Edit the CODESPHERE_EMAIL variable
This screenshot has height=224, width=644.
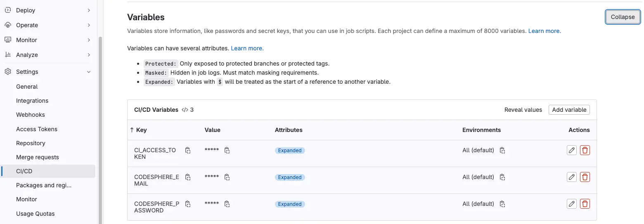pos(571,177)
